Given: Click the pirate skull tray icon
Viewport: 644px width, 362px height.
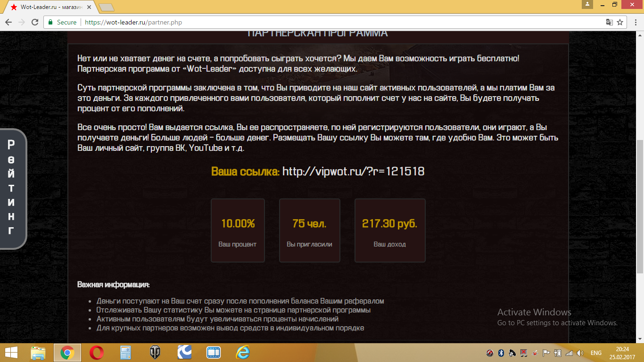Looking at the screenshot, I should pos(512,353).
